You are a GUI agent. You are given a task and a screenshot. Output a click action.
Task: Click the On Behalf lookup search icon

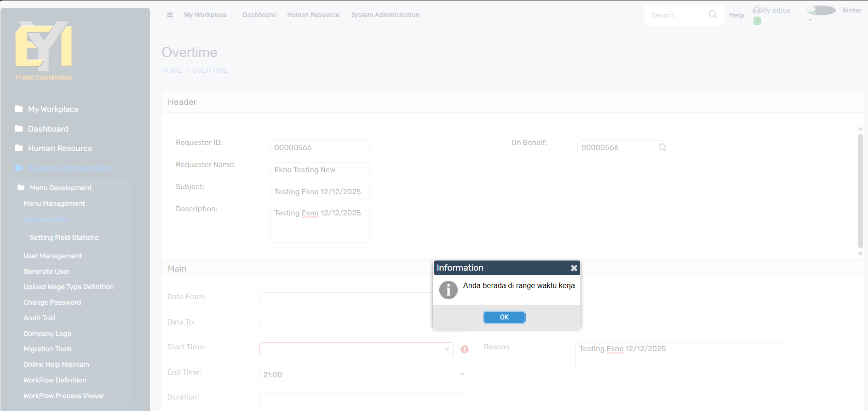coord(662,147)
